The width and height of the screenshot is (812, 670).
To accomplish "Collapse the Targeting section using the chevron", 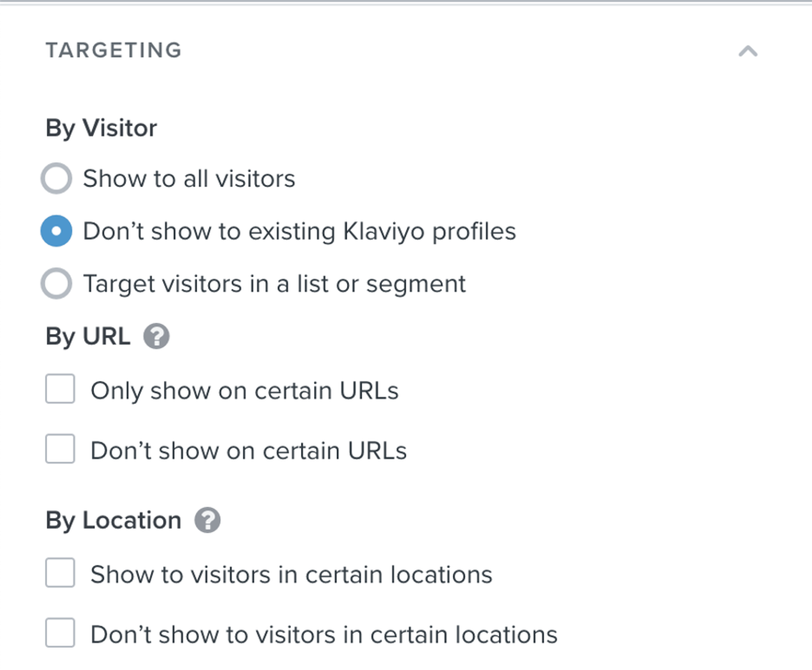I will 748,50.
